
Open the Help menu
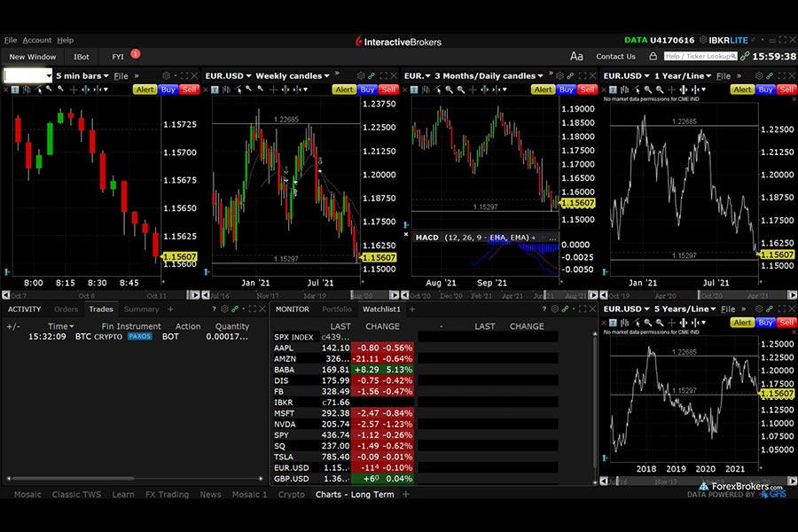pos(65,40)
